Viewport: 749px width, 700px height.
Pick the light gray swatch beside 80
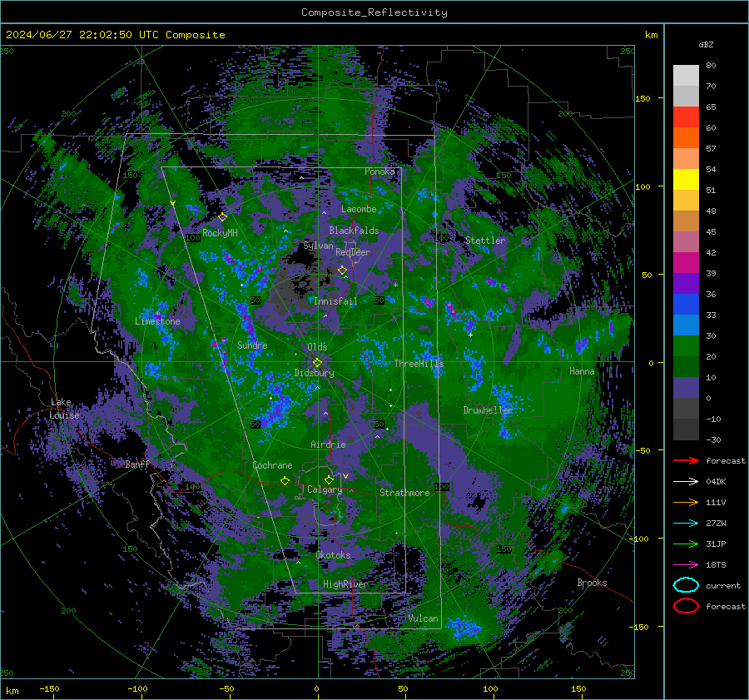tap(686, 76)
